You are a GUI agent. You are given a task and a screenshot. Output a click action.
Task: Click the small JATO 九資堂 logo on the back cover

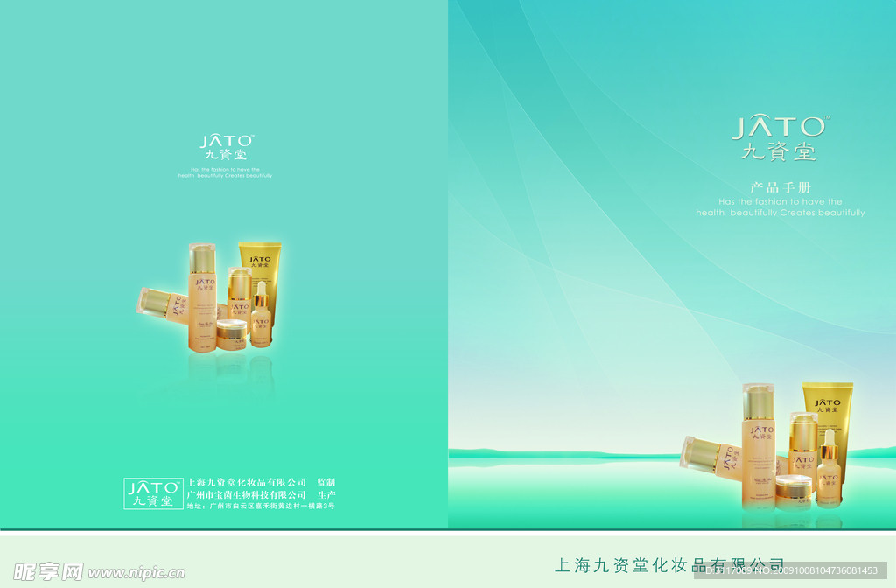226,147
